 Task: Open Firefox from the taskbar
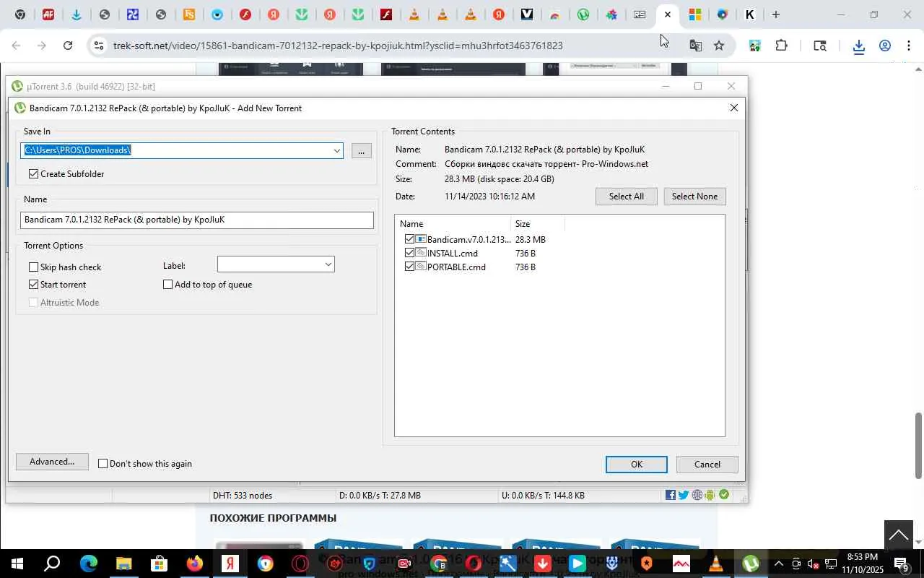tap(194, 564)
